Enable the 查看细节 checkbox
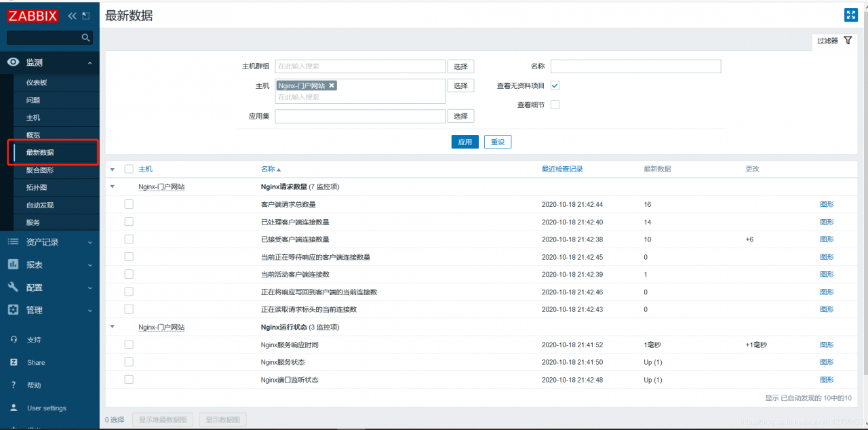This screenshot has width=868, height=430. pos(555,104)
